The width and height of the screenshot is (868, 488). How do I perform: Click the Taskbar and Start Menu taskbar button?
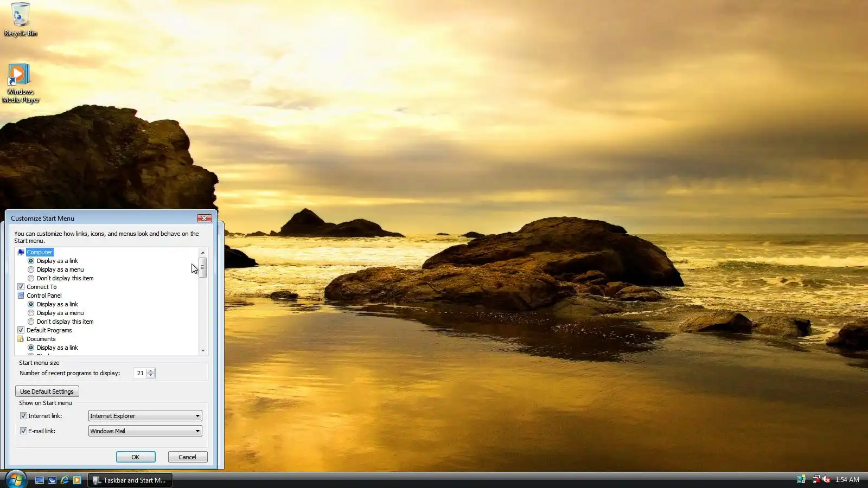pos(130,480)
